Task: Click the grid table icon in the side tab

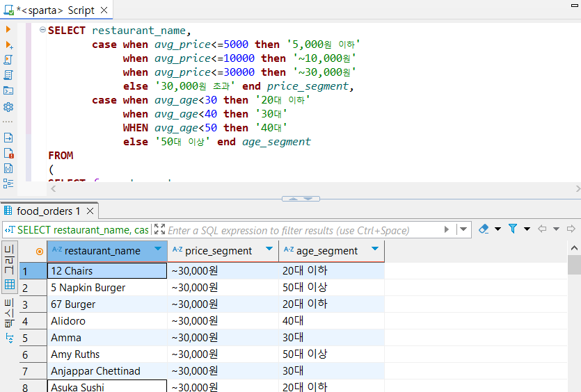Action: point(10,284)
